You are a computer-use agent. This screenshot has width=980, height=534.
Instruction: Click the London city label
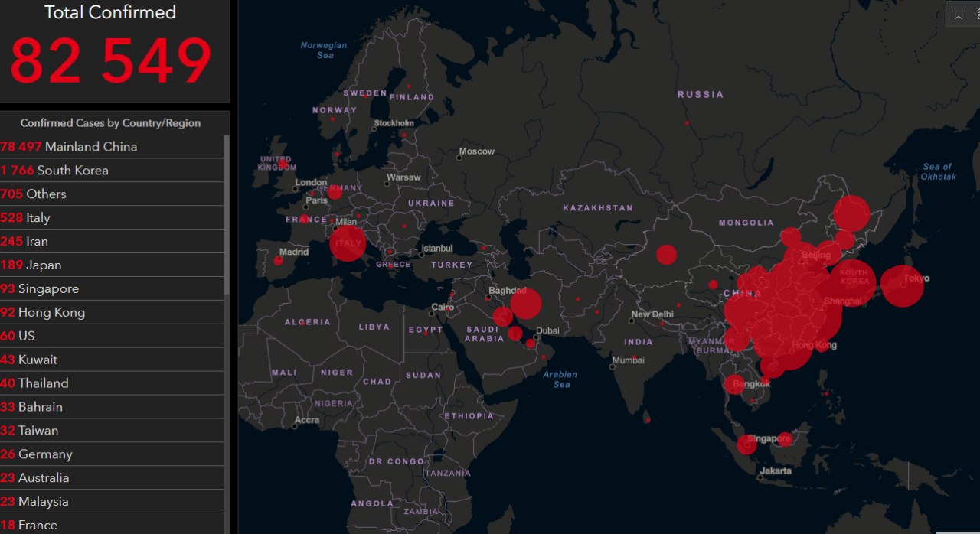point(311,183)
